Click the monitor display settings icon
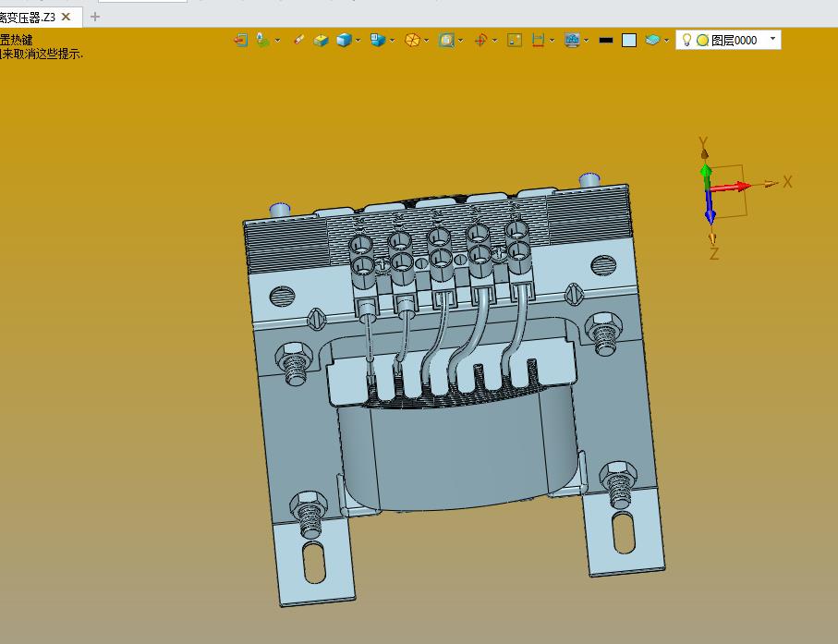The image size is (838, 644). [572, 40]
